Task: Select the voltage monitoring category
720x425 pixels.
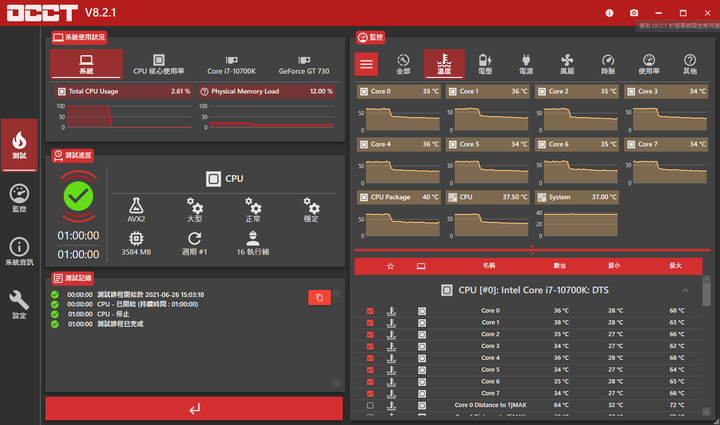Action: pos(485,64)
